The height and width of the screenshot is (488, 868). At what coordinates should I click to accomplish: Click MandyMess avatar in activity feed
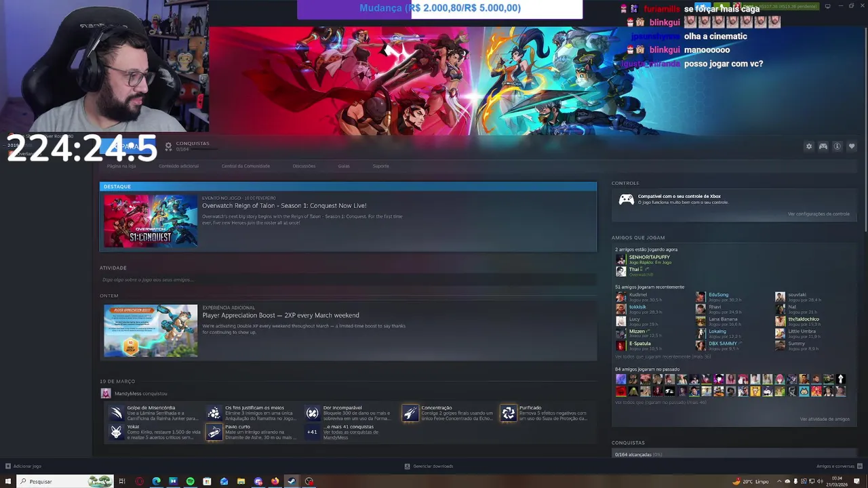click(105, 393)
